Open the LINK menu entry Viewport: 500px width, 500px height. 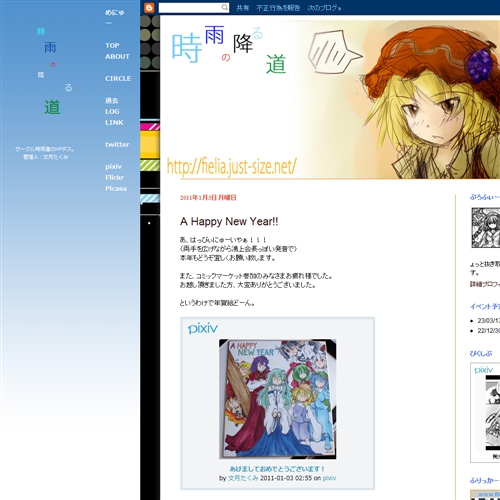[114, 122]
